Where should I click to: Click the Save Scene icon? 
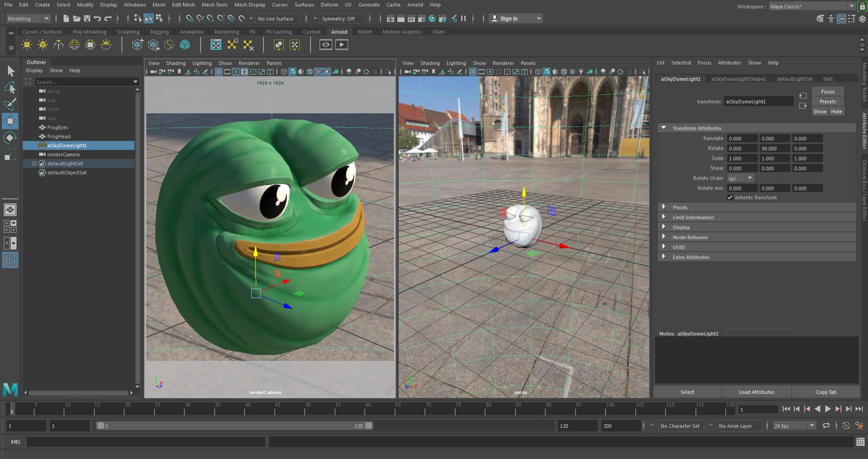(87, 19)
